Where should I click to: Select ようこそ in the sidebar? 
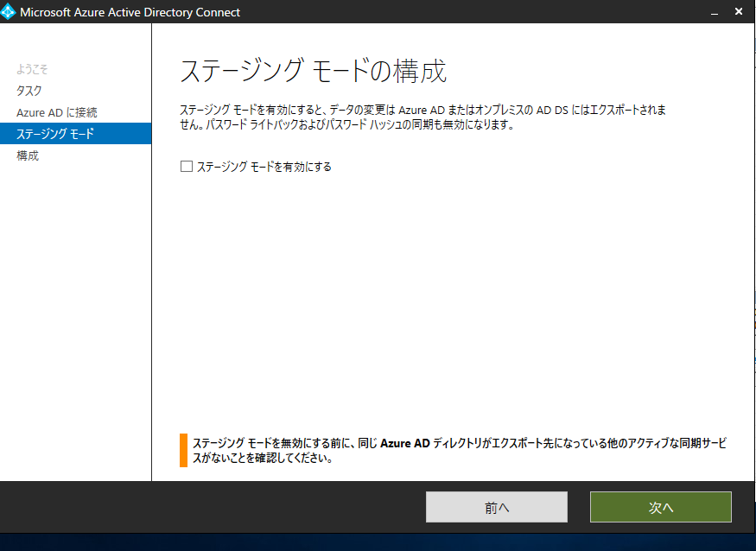point(35,68)
